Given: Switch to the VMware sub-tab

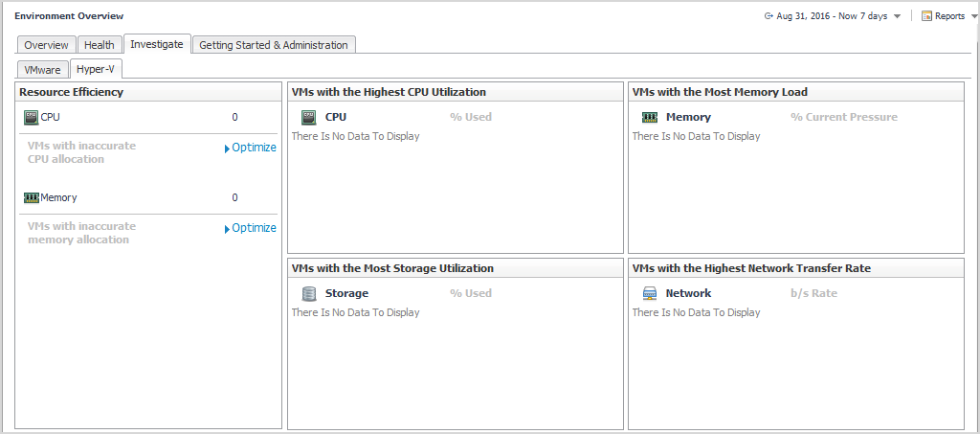Looking at the screenshot, I should click(42, 70).
